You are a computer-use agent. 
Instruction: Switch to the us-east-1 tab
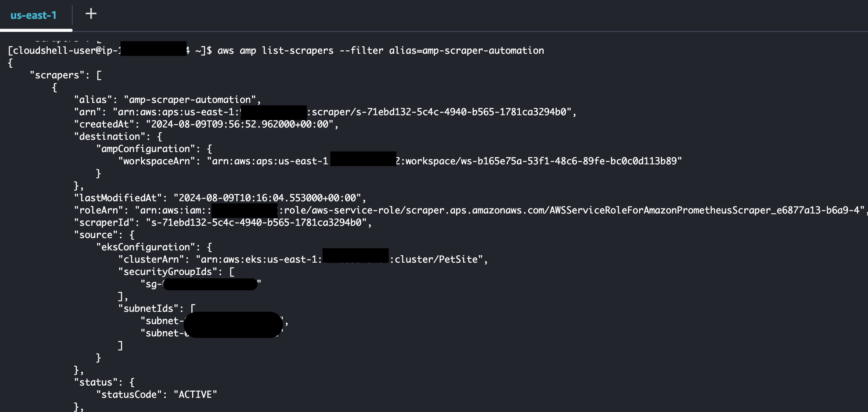(x=34, y=15)
